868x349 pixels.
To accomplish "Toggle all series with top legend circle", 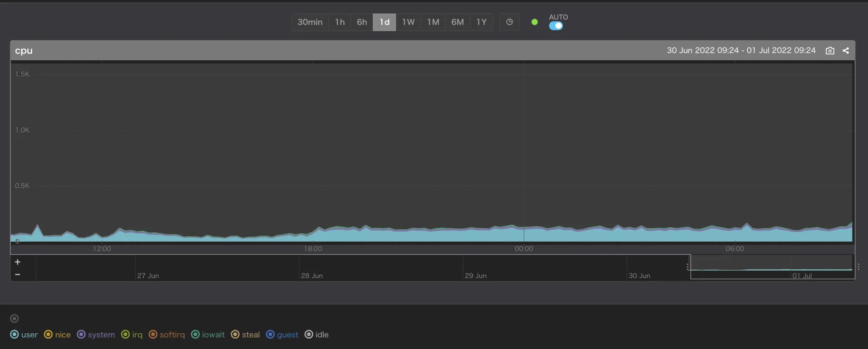I will 14,319.
